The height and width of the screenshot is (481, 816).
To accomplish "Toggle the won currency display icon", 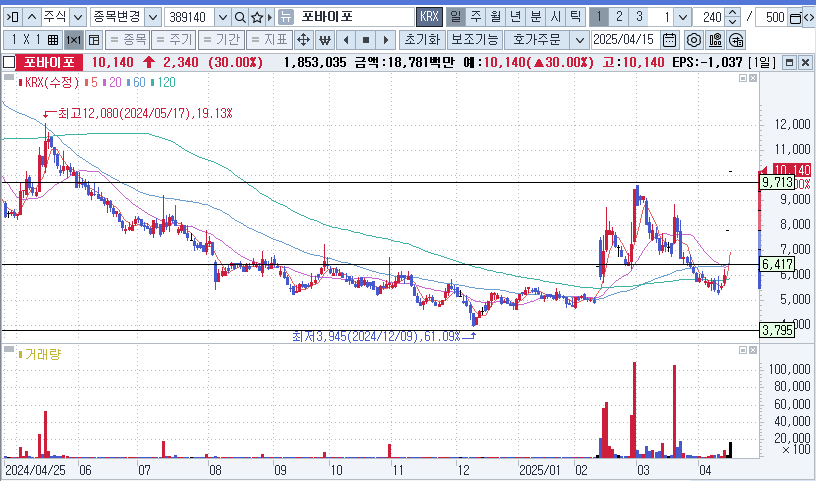I will pyautogui.click(x=325, y=40).
